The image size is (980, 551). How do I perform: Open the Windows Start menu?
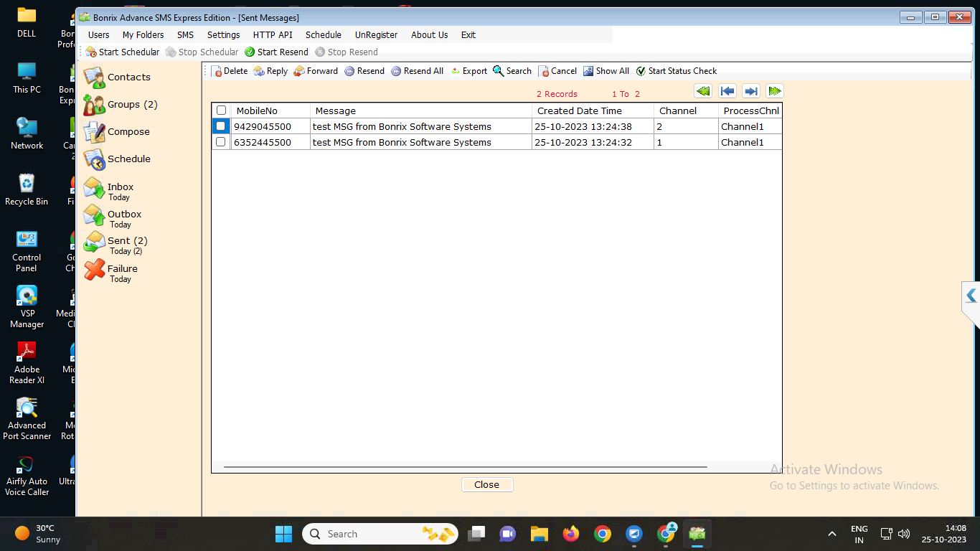point(284,534)
